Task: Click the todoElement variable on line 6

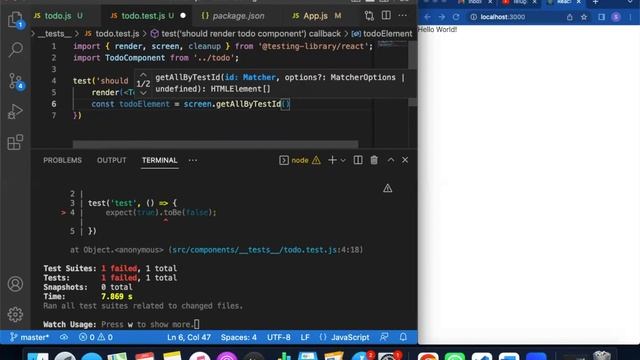Action: [144, 104]
